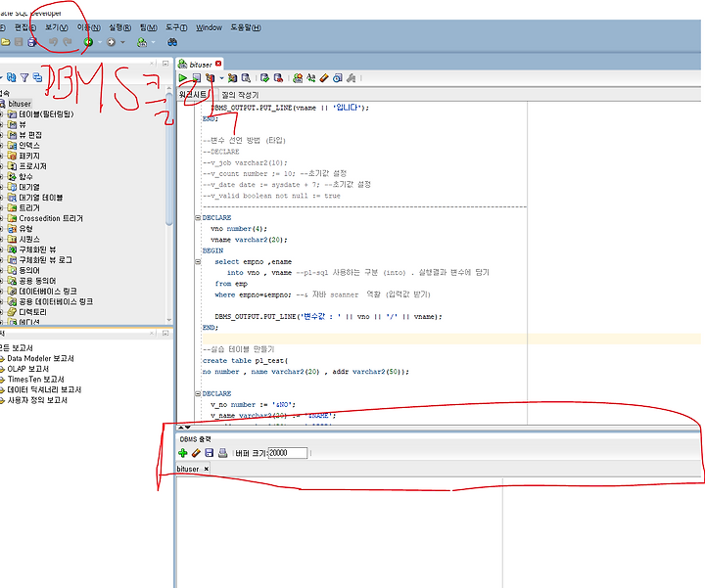This screenshot has width=705, height=588.
Task: Clear DBMS output with eraser icon
Action: [196, 453]
